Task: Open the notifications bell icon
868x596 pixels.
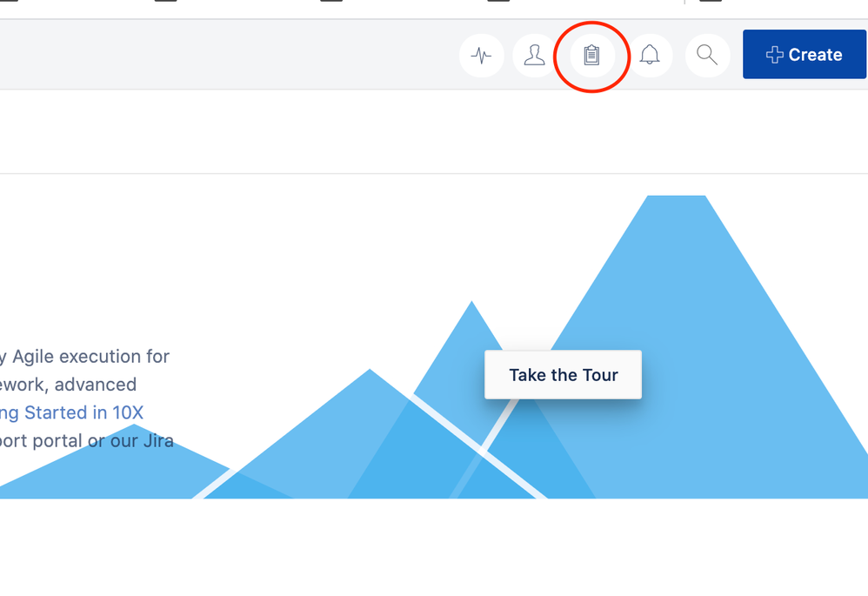Action: coord(651,55)
